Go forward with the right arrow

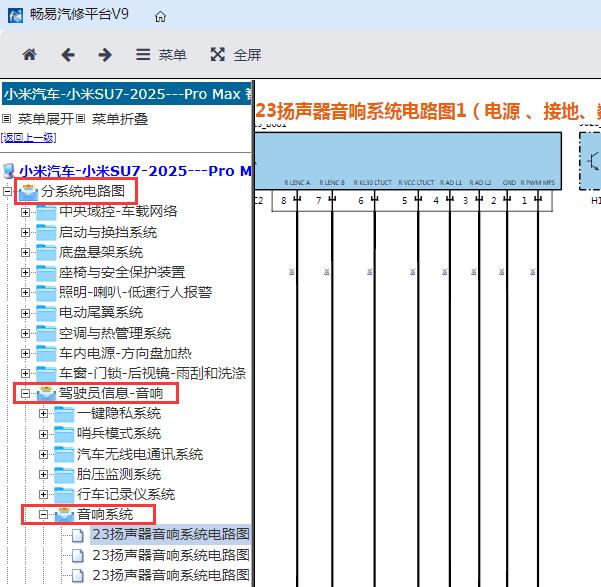[105, 55]
